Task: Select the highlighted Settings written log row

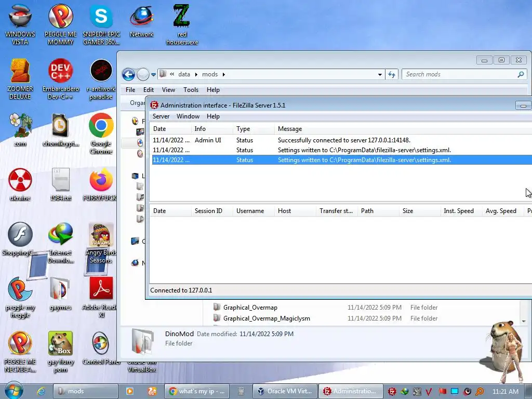Action: tap(342, 160)
